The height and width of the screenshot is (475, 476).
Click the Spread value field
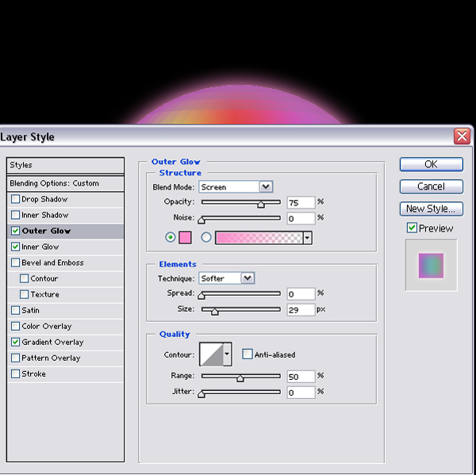[301, 293]
